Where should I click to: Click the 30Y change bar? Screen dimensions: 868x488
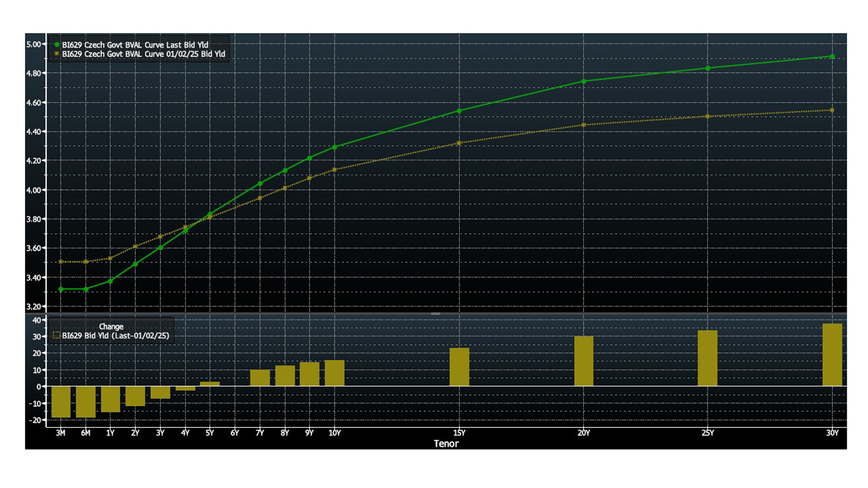(832, 354)
